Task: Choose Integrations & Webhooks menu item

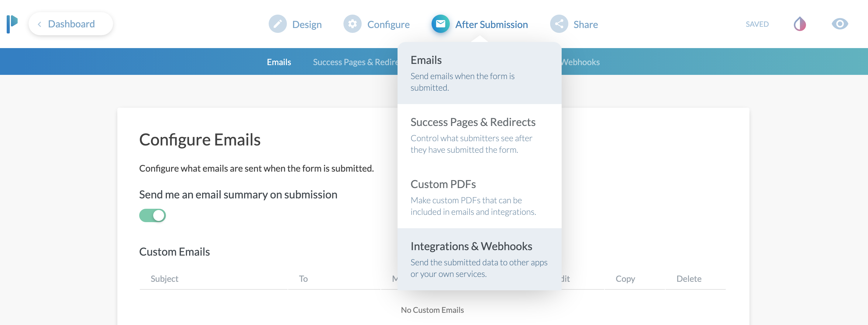Action: 479,259
